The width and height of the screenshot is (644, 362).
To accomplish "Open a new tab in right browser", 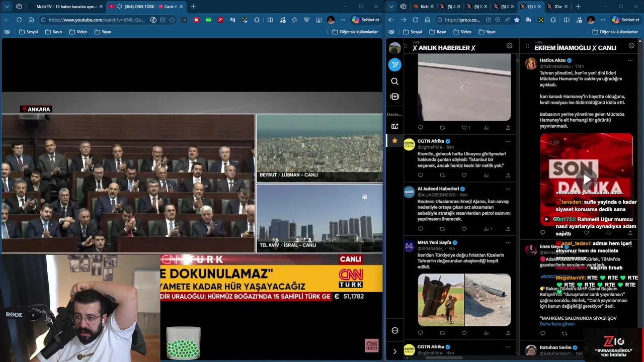I will pos(578,7).
